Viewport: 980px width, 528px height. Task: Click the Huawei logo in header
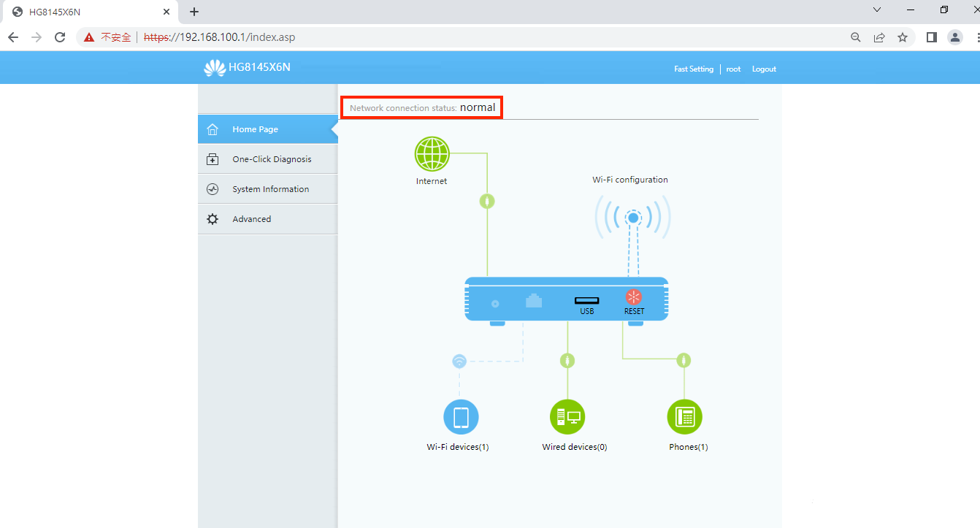click(x=214, y=68)
